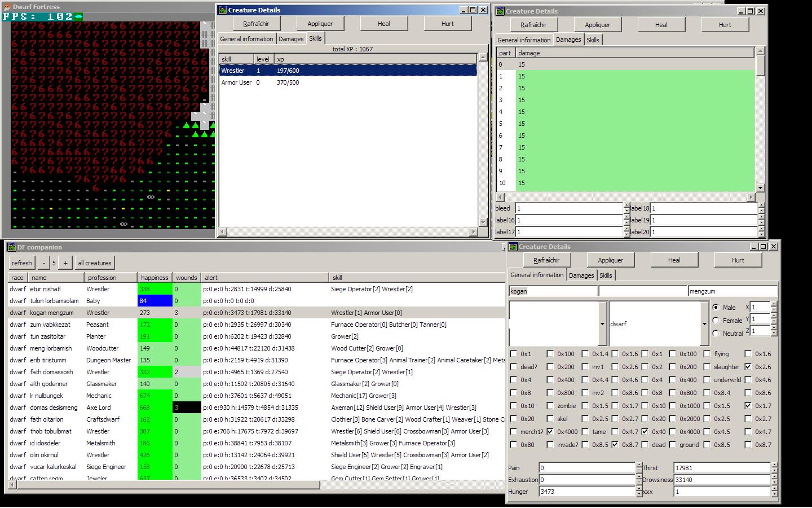Viewport: 812px width, 508px height.
Task: Open the empty dropdown left of dwarf
Action: (x=602, y=324)
